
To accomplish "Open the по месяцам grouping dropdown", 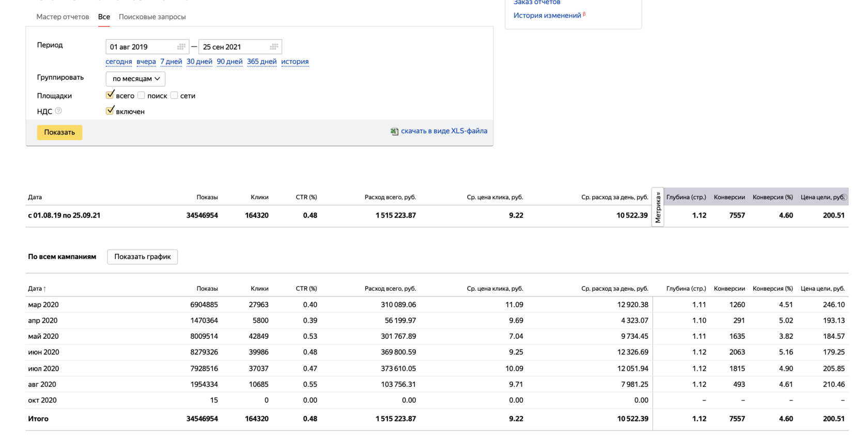I will click(x=135, y=79).
